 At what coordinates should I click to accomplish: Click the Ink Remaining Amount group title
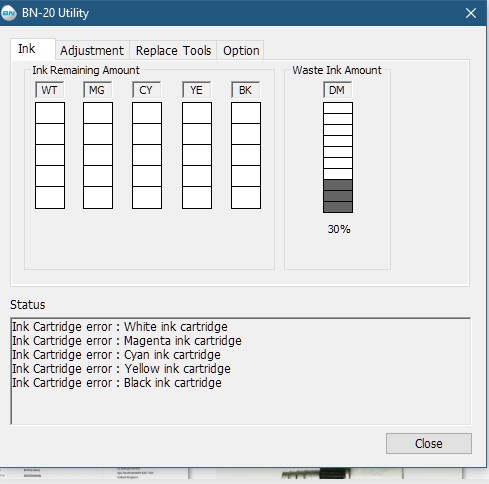pos(86,70)
